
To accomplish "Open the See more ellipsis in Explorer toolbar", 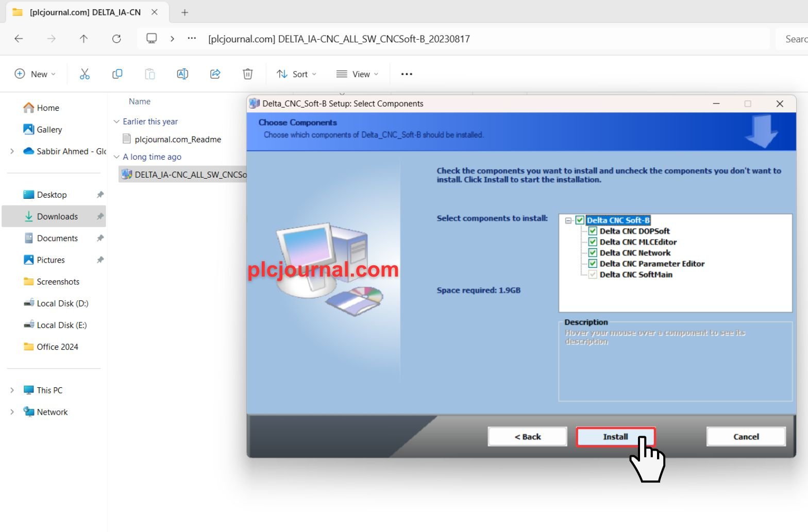I will pyautogui.click(x=407, y=74).
